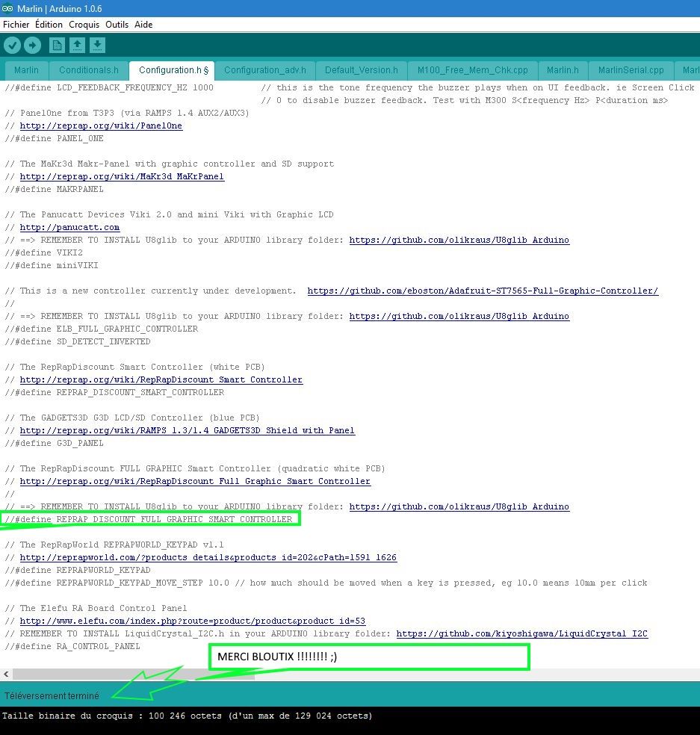Follow the MaKr3d MaKrPanel wiki link
Image resolution: width=700 pixels, height=735 pixels.
pos(122,176)
